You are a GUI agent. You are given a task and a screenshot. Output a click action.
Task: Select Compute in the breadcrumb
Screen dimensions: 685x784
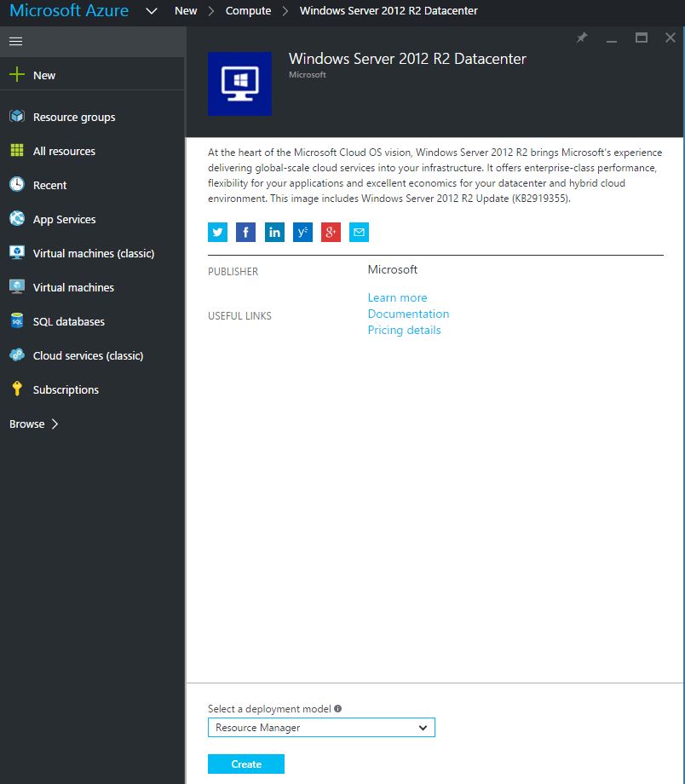click(x=248, y=10)
